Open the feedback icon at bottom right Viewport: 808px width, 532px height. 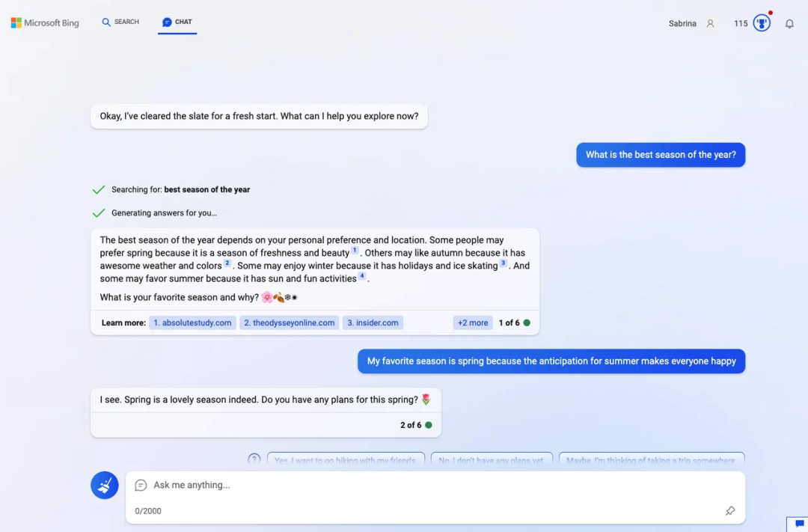point(799,525)
